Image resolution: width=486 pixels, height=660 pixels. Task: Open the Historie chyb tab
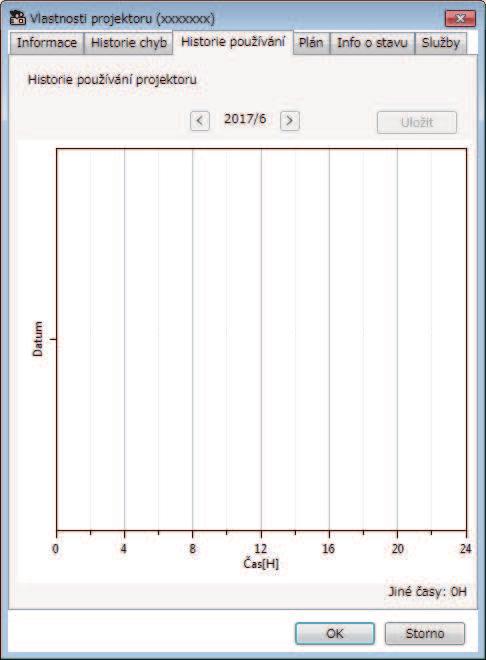pos(129,43)
